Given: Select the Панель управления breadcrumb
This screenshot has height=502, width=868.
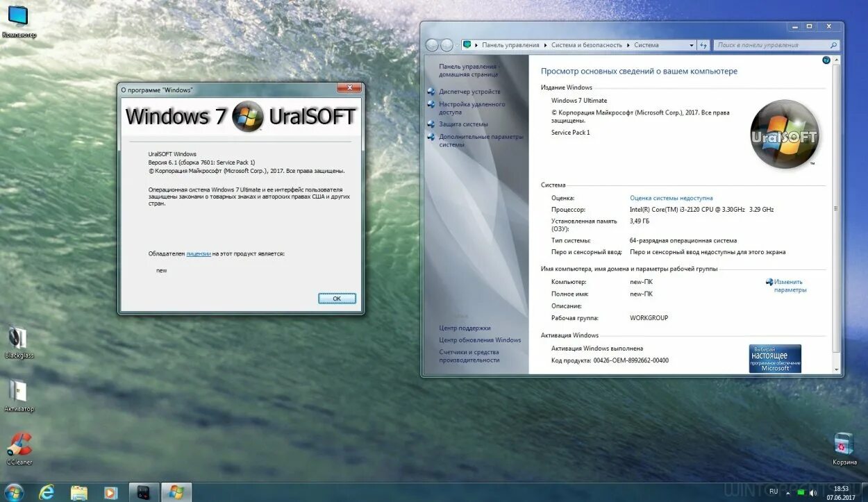Looking at the screenshot, I should click(510, 45).
